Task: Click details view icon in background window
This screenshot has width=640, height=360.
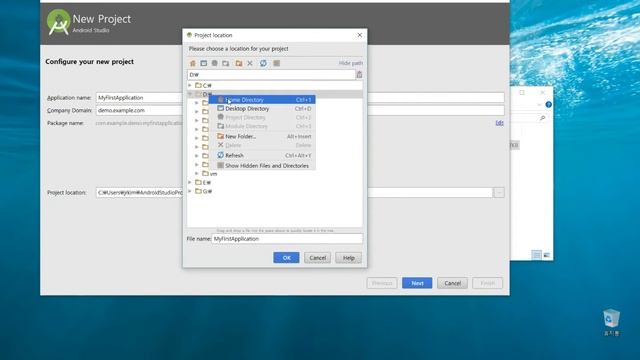Action: pyautogui.click(x=537, y=255)
